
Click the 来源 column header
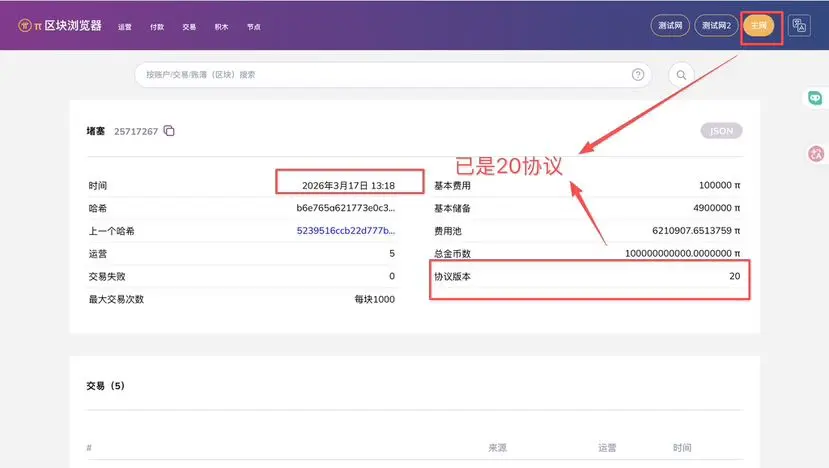point(498,448)
